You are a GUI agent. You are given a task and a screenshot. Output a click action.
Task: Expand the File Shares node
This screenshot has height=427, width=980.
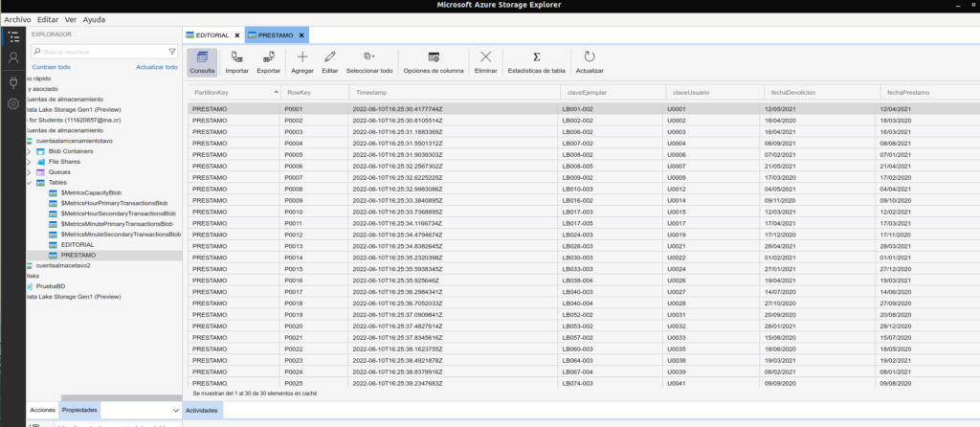point(28,162)
